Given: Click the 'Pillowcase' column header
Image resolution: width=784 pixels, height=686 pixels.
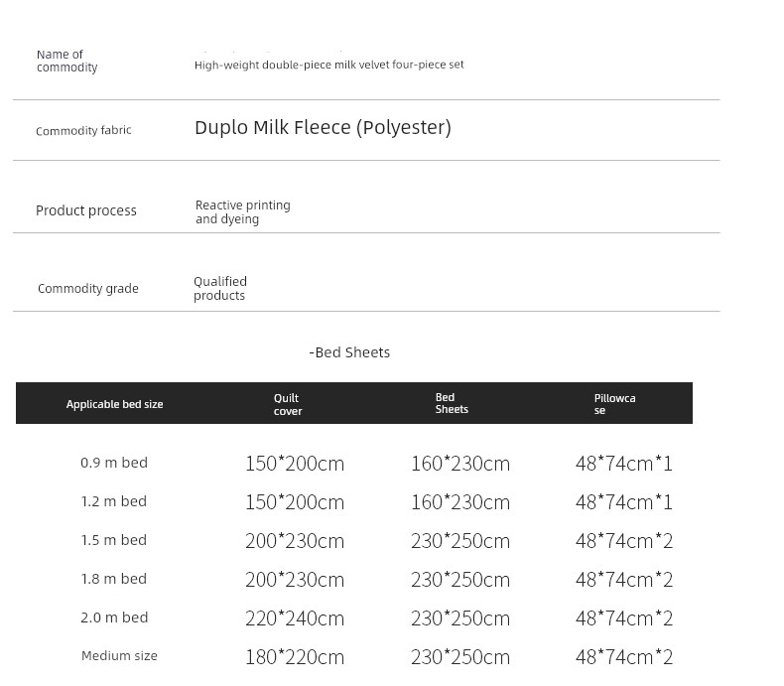Looking at the screenshot, I should click(x=614, y=404).
